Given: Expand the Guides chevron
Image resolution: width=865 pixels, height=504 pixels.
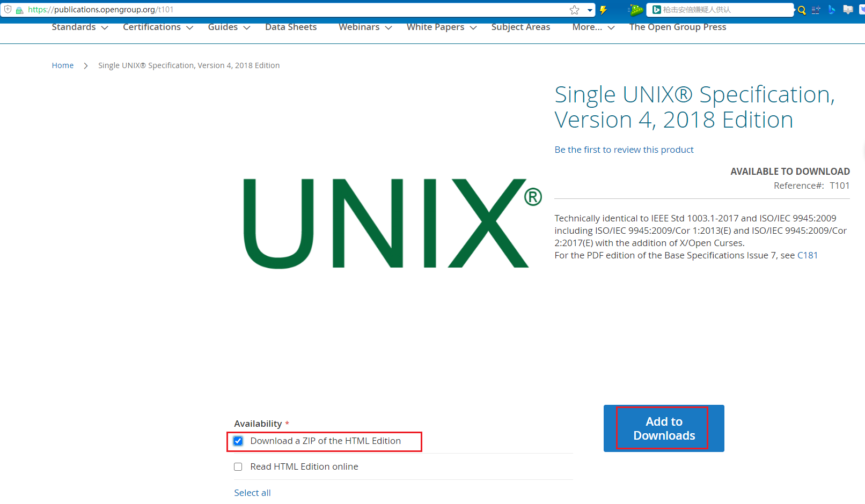Looking at the screenshot, I should (x=247, y=28).
